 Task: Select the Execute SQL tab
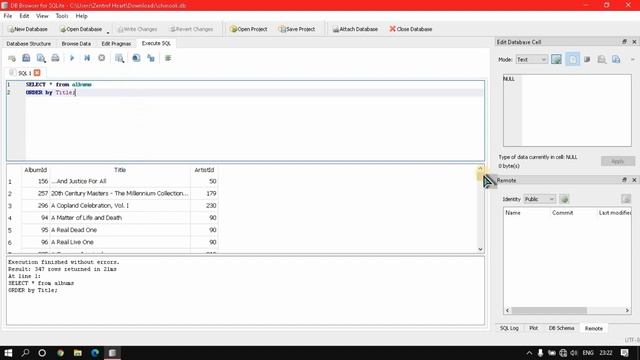click(156, 43)
